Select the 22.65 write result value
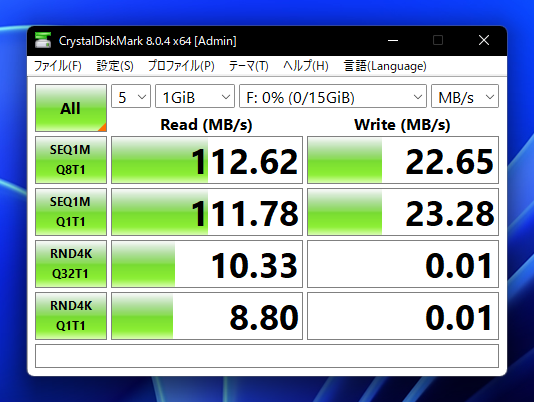 click(x=403, y=160)
